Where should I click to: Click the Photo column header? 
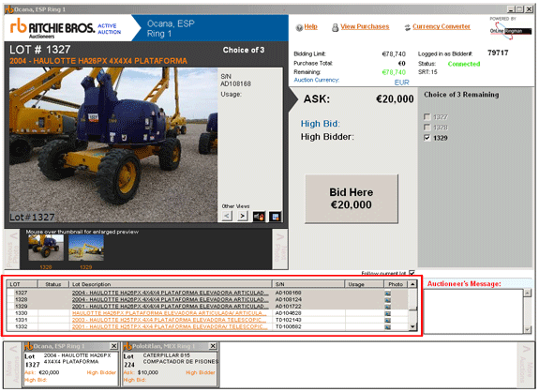click(396, 284)
